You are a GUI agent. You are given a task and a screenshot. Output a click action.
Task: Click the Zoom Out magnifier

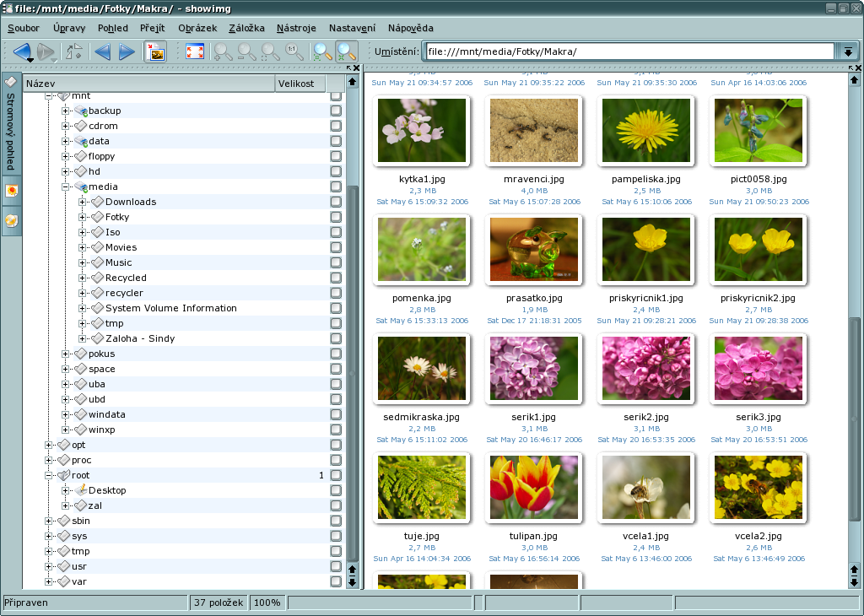[x=246, y=51]
